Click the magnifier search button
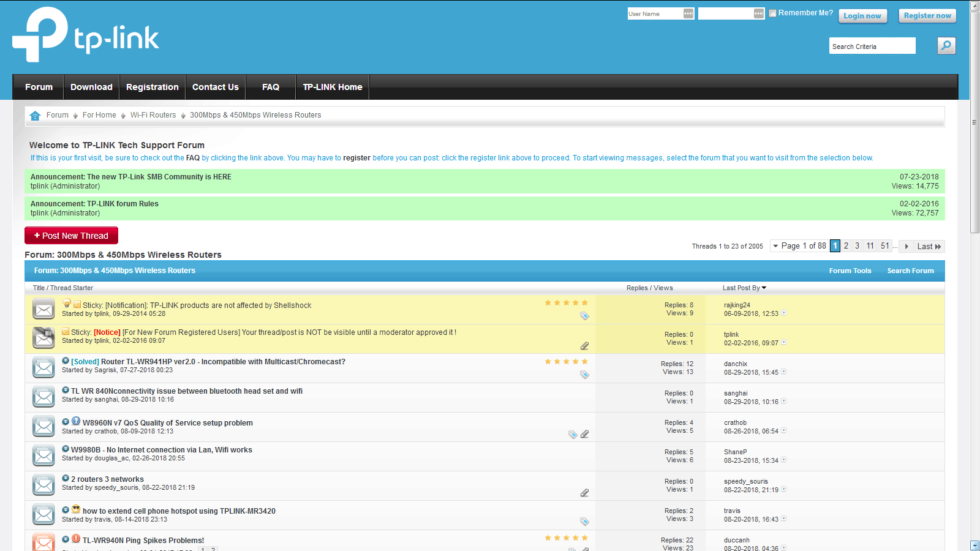 (946, 45)
